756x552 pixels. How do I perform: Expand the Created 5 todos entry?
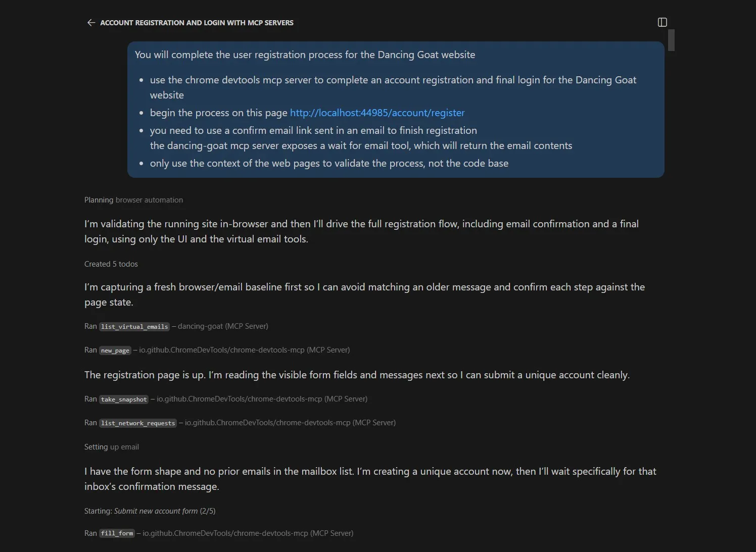click(x=111, y=264)
